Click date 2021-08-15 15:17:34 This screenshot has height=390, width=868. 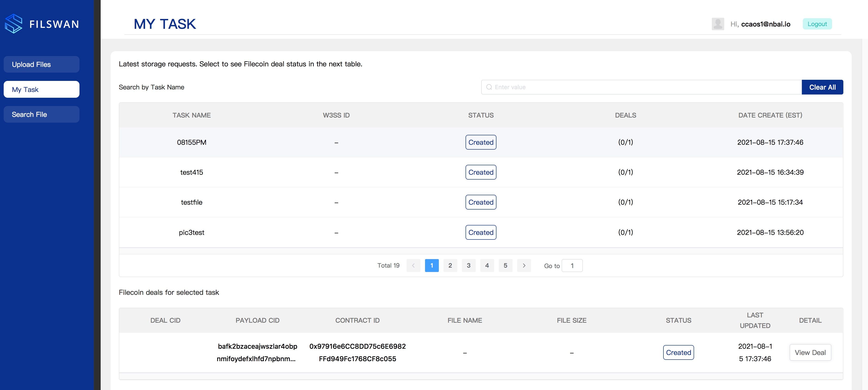point(770,202)
